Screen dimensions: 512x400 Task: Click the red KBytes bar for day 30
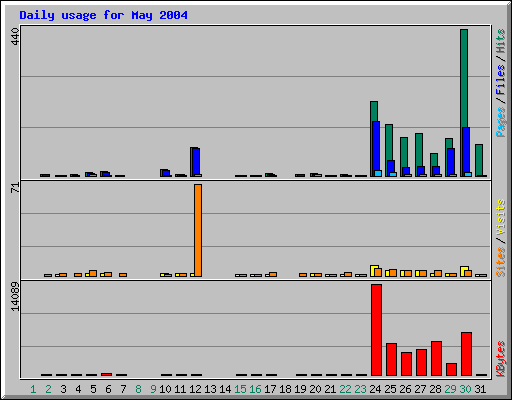pos(466,354)
